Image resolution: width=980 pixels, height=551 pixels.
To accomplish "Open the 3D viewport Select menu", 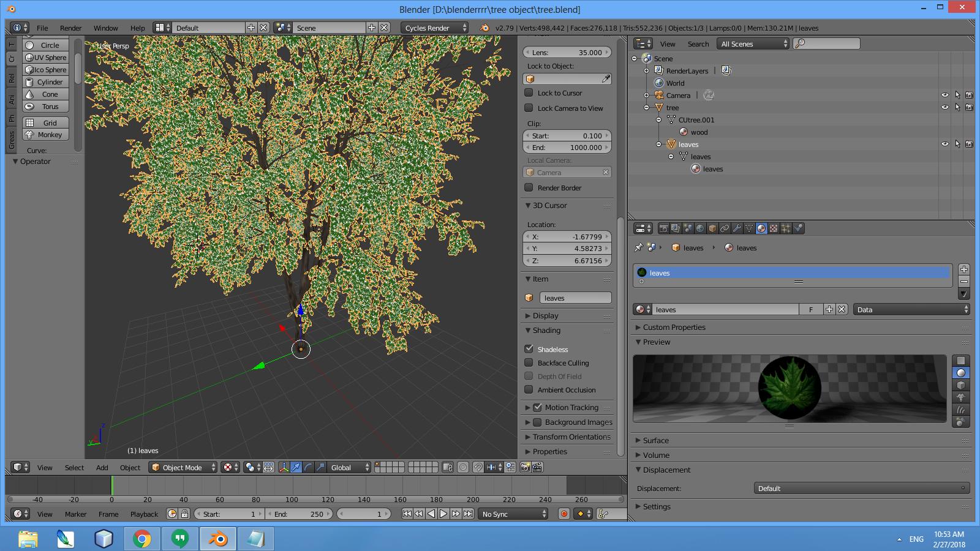I will click(x=74, y=467).
